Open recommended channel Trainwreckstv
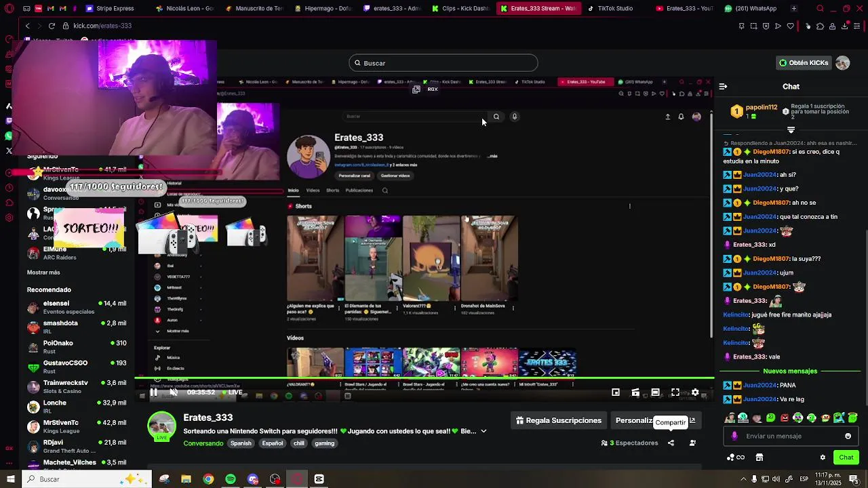Screen dimensions: 868x488 [x=77, y=386]
